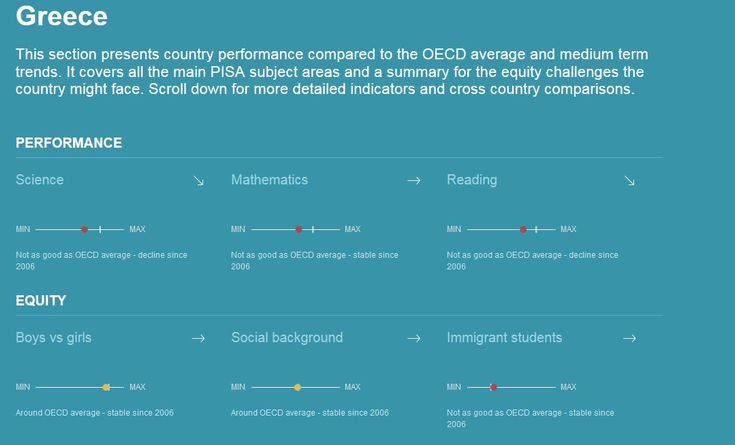735x445 pixels.
Task: Click the Social background trend arrow
Action: 414,338
